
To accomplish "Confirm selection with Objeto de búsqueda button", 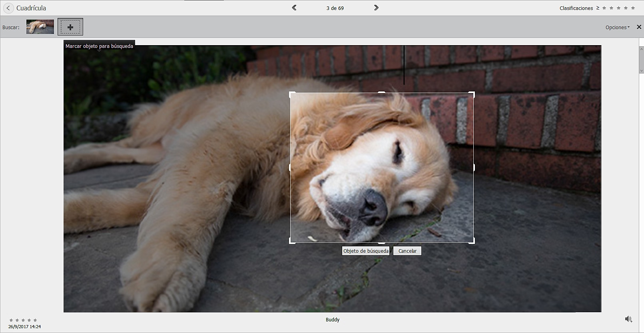I will [366, 251].
